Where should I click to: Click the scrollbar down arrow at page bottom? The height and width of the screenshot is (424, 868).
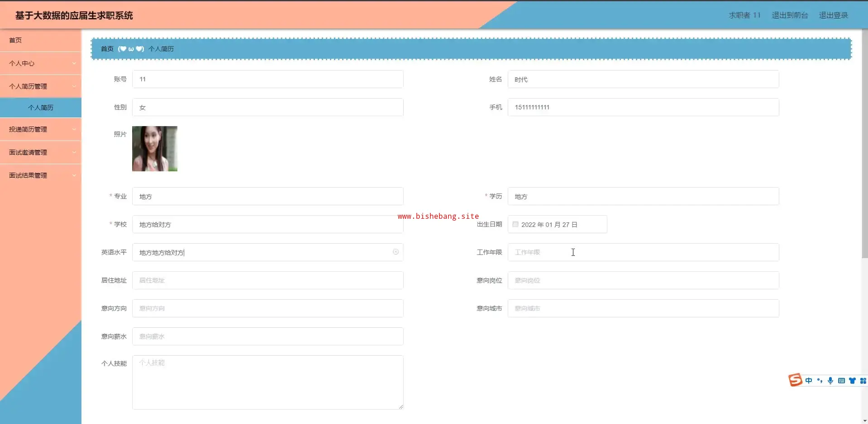coord(864,421)
